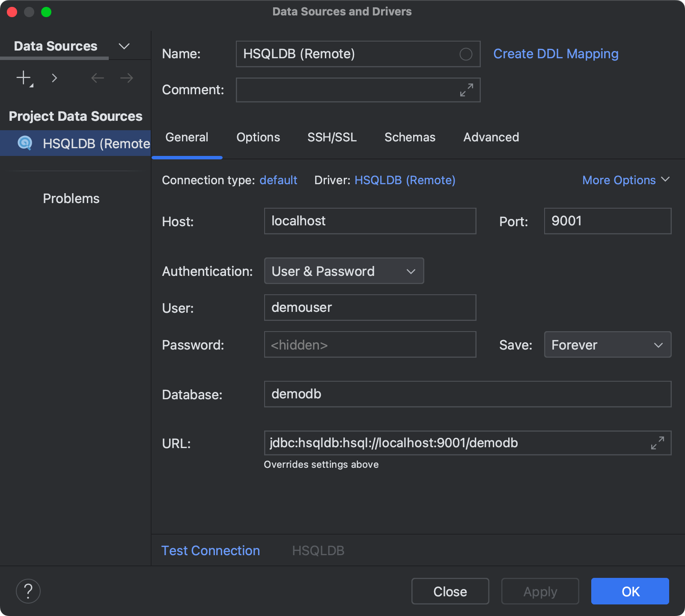Collapse the Data Sources section
The image size is (685, 616).
(x=124, y=46)
